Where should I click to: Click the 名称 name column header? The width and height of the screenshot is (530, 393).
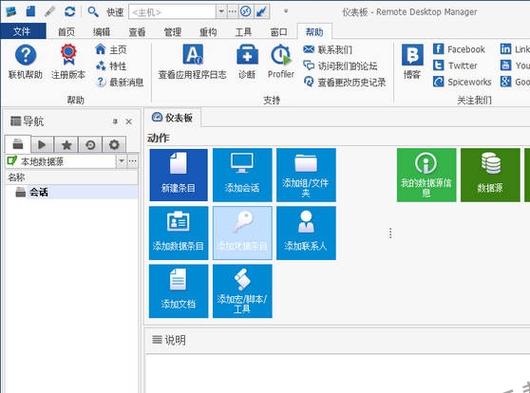pyautogui.click(x=72, y=177)
